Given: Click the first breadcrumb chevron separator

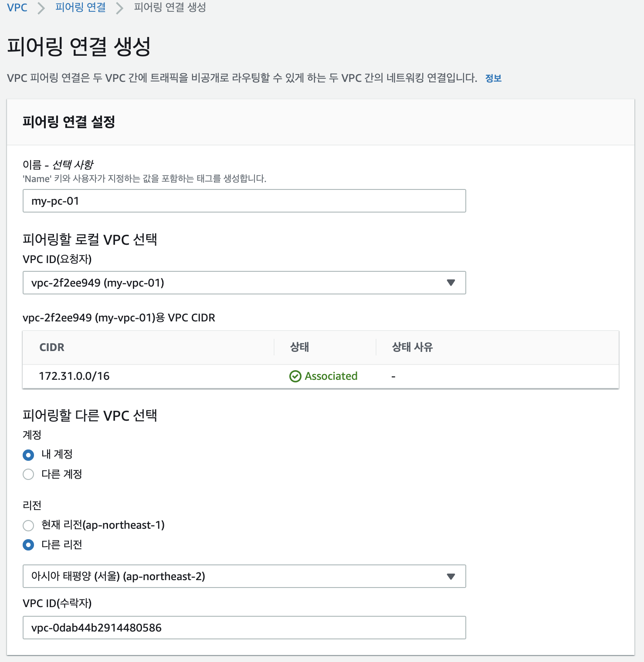Looking at the screenshot, I should coord(41,8).
